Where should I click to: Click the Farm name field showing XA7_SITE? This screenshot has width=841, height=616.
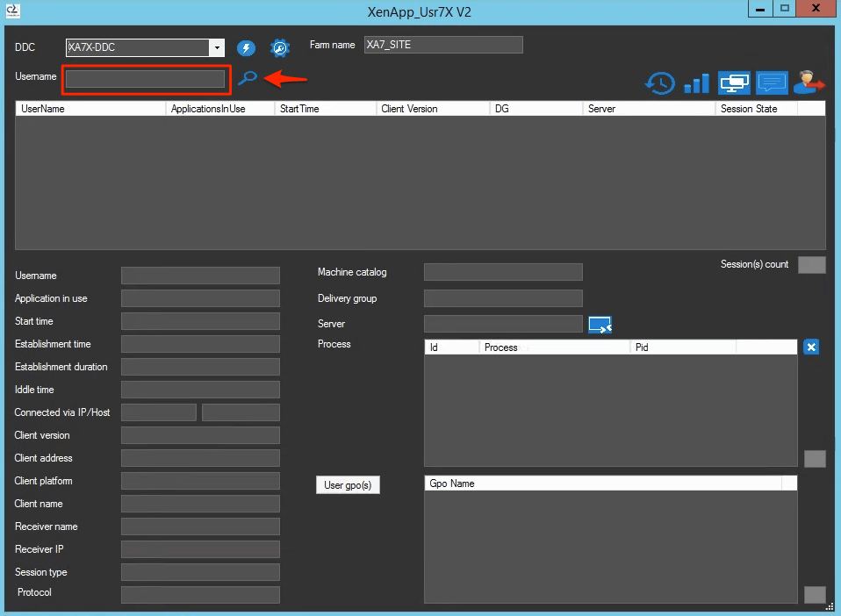443,45
